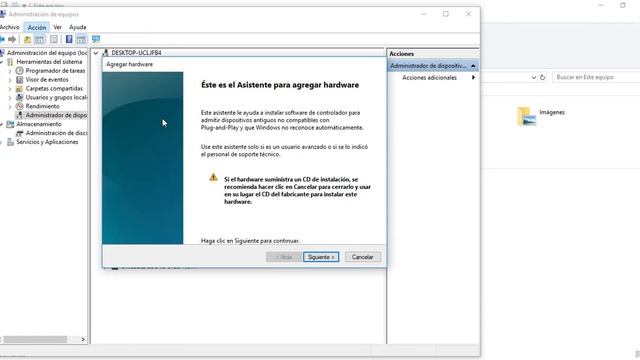
Task: Open the Acción menu
Action: tap(37, 27)
